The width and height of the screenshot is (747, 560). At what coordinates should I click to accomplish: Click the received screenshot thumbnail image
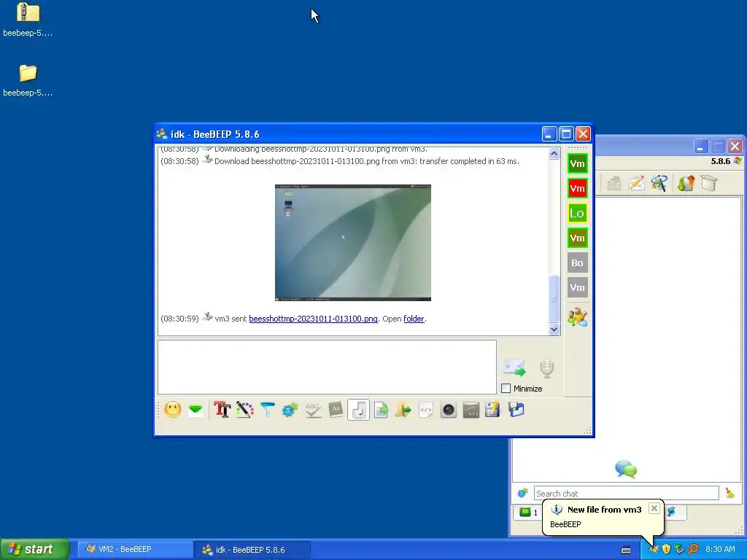coord(353,243)
